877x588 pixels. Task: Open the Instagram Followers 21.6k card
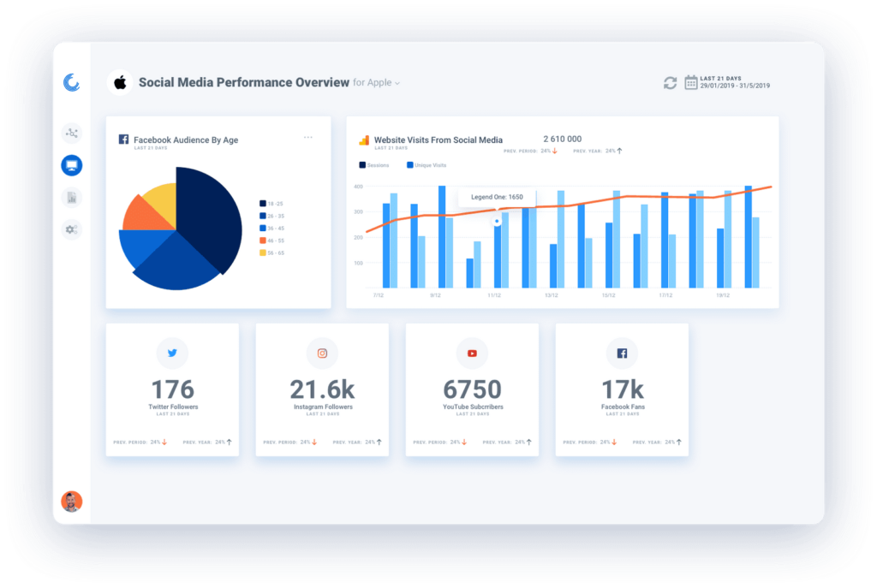point(322,389)
